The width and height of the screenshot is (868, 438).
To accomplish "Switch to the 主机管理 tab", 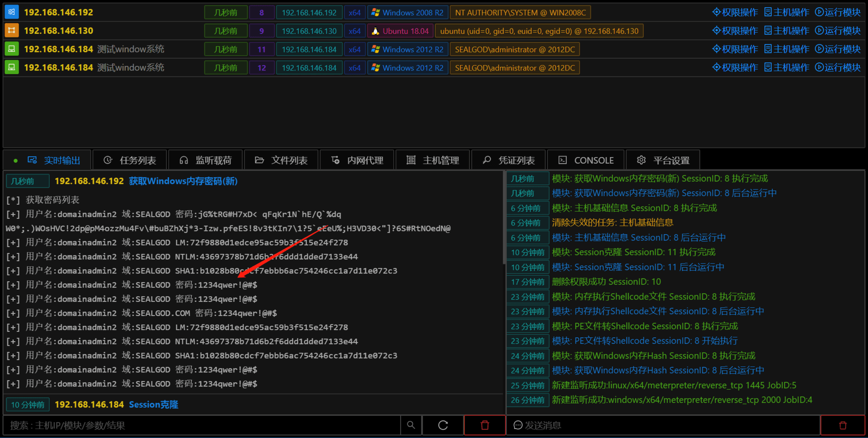I will click(x=433, y=160).
